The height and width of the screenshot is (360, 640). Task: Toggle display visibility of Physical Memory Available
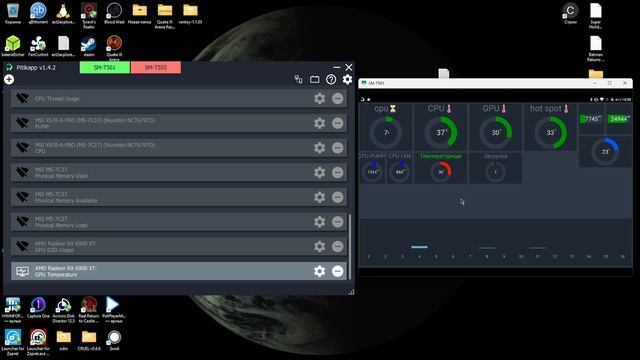pyautogui.click(x=22, y=197)
